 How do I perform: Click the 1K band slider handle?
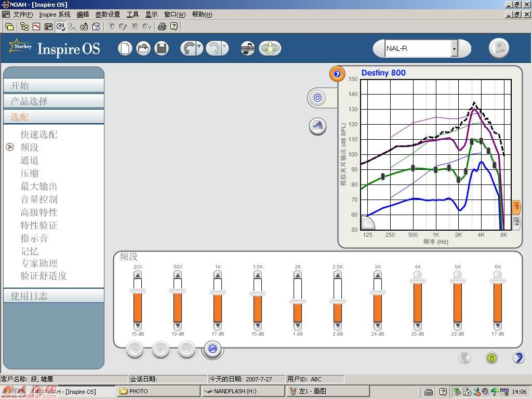coord(218,292)
